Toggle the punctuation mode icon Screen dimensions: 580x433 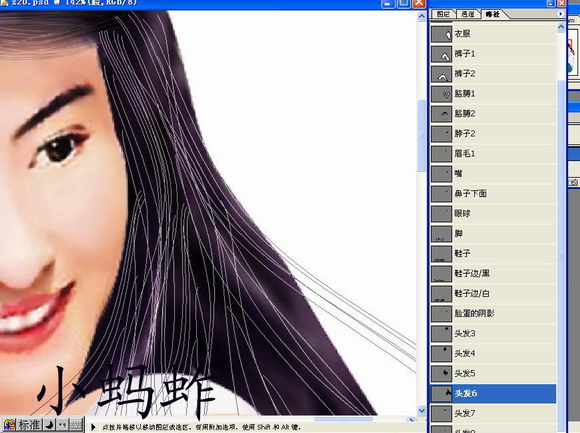(x=62, y=425)
